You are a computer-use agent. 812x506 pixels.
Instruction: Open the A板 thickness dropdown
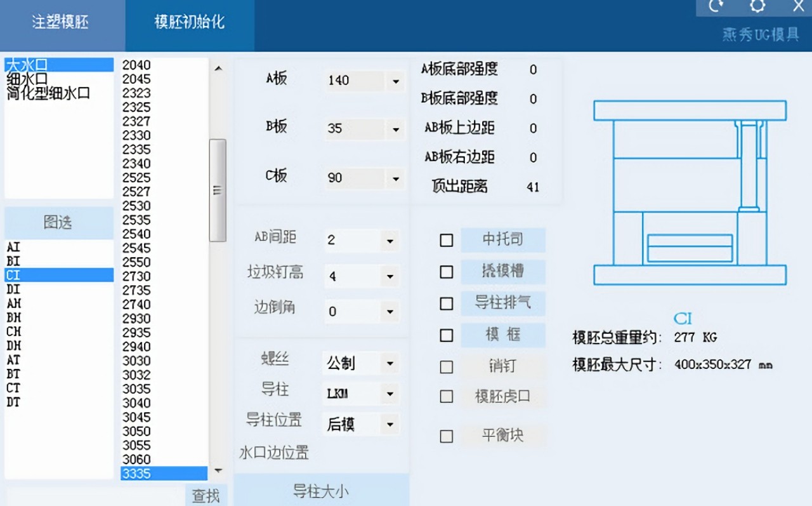tap(395, 81)
